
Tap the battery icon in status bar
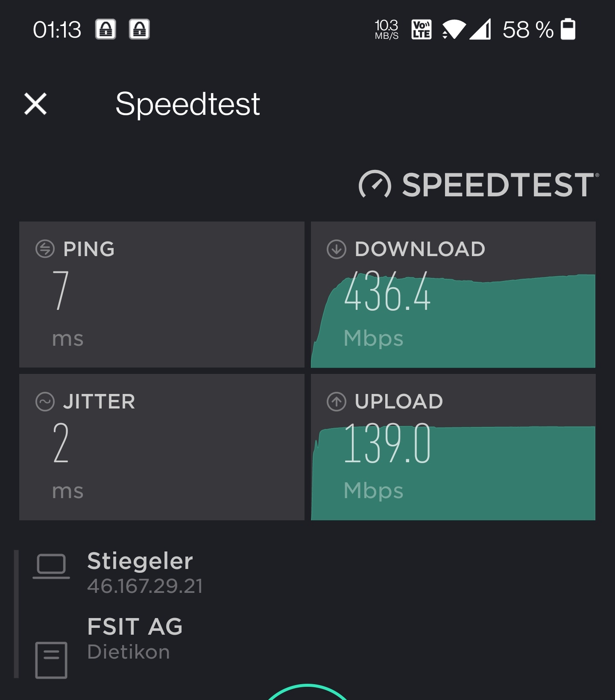coord(568,29)
